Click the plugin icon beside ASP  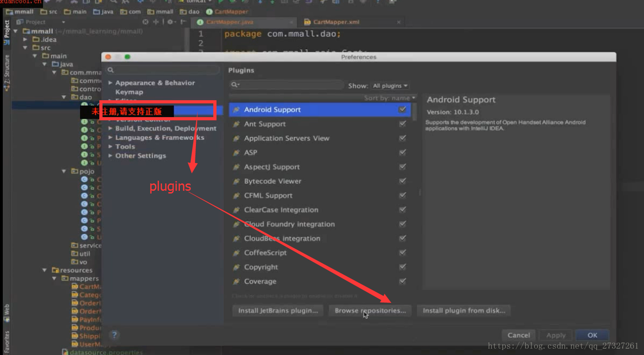(x=237, y=153)
